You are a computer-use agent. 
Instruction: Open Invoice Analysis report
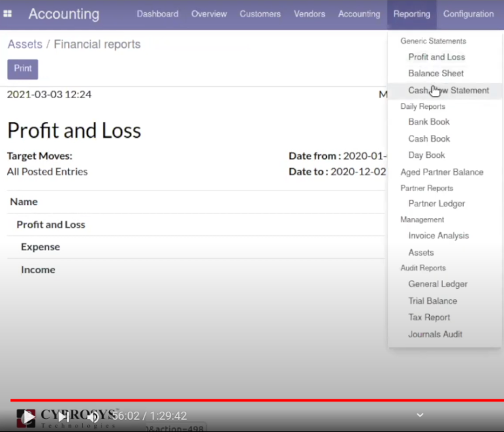point(439,236)
